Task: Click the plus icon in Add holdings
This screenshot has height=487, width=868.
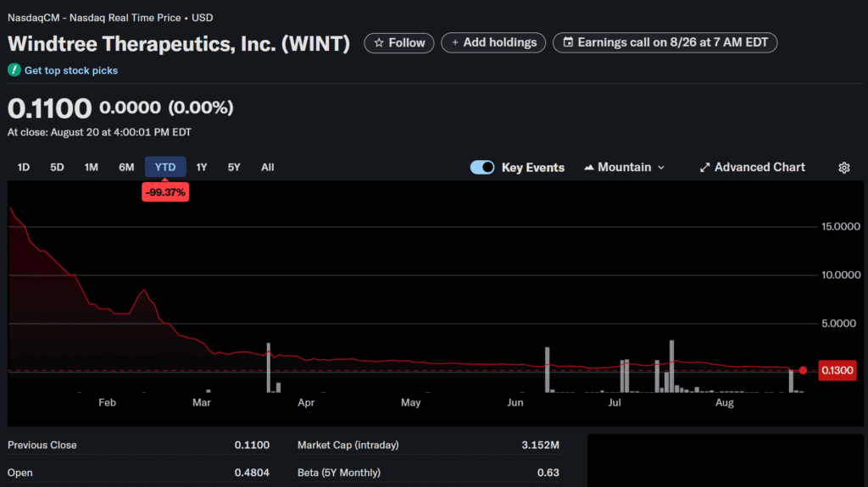Action: point(455,42)
